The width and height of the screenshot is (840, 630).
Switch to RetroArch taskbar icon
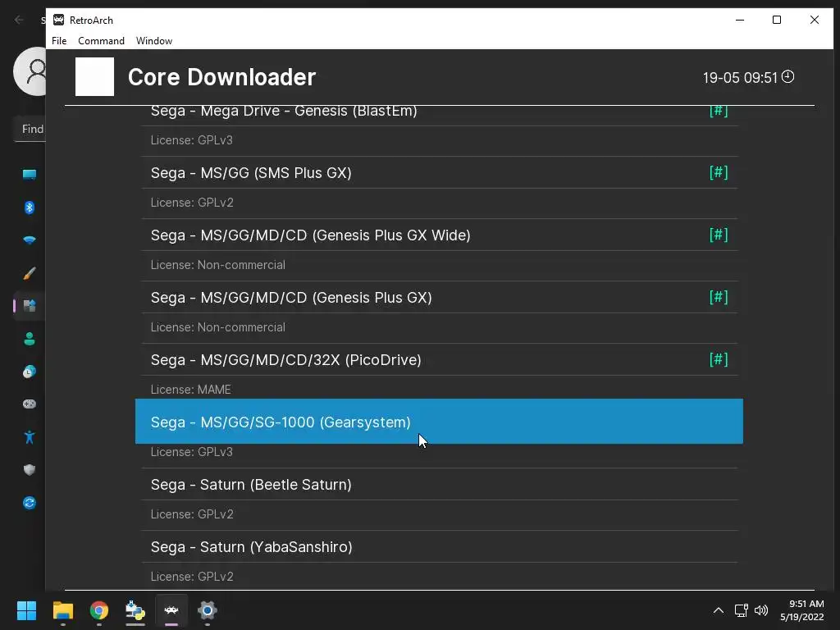171,610
